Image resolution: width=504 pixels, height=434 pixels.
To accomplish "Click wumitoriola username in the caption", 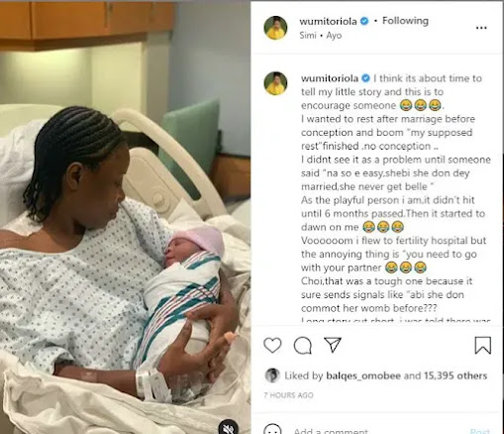I will 330,78.
